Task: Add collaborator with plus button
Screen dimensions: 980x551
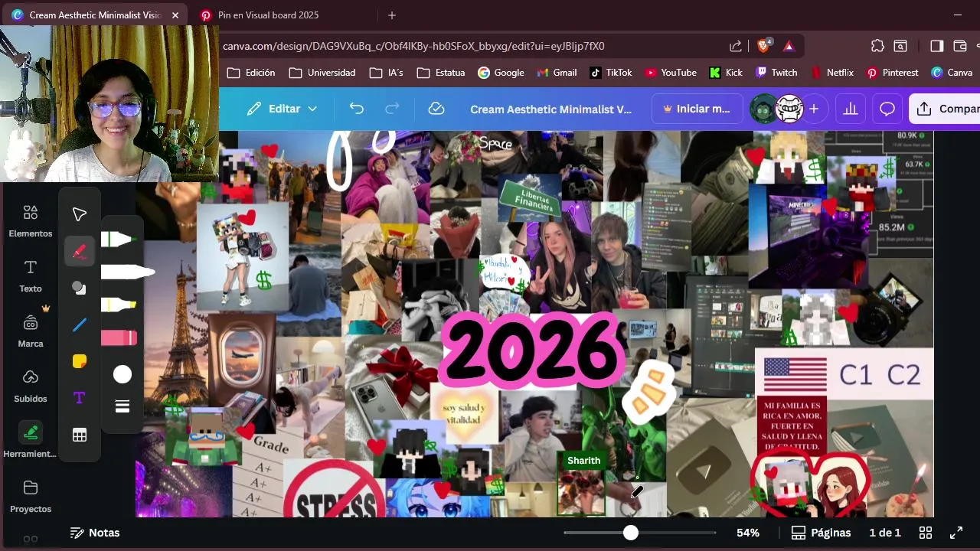Action: click(x=814, y=109)
